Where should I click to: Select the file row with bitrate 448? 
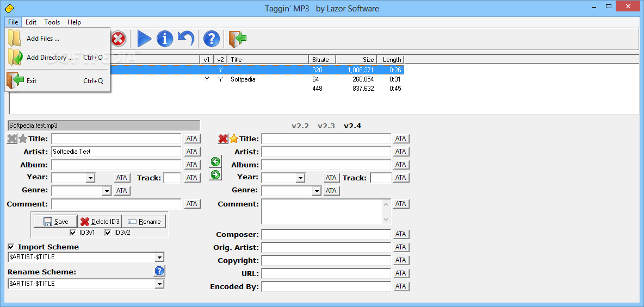click(x=207, y=89)
